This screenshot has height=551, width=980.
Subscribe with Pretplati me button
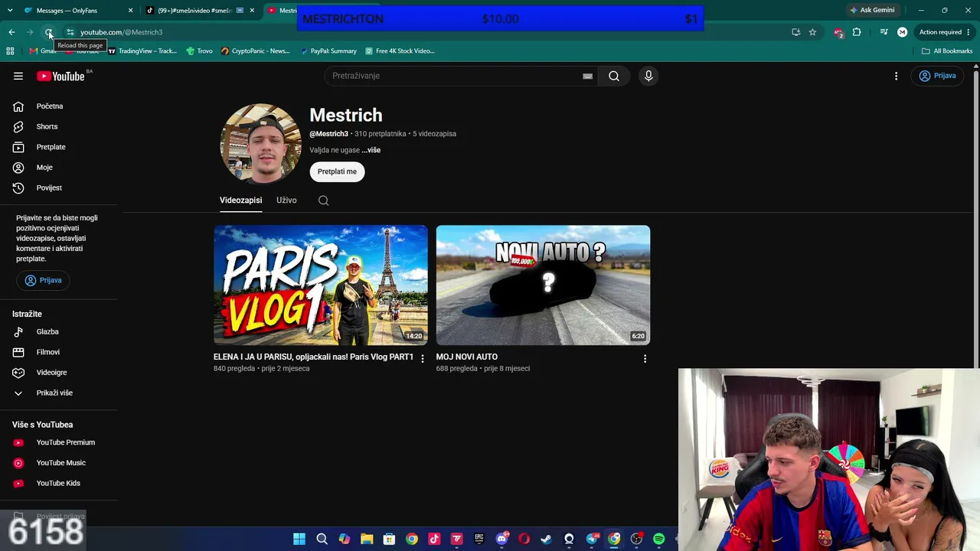(x=337, y=171)
